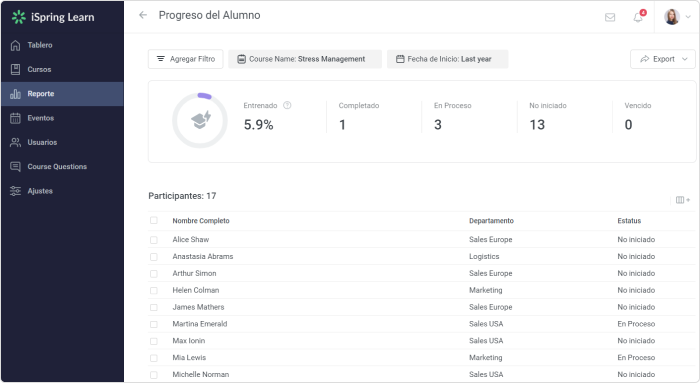The width and height of the screenshot is (700, 383).
Task: Click Logistics department for Anastasia Abrams
Action: pyautogui.click(x=484, y=257)
